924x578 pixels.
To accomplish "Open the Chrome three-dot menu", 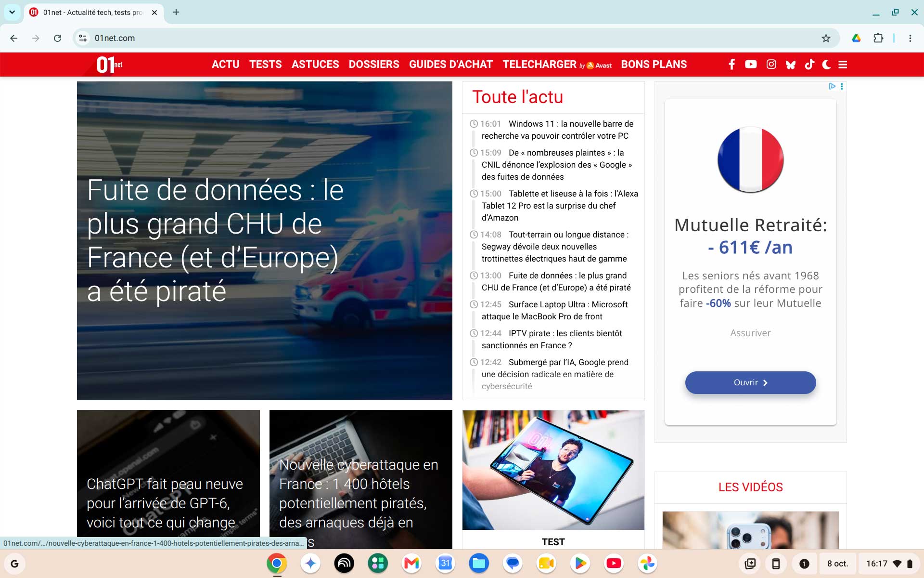I will coord(910,38).
